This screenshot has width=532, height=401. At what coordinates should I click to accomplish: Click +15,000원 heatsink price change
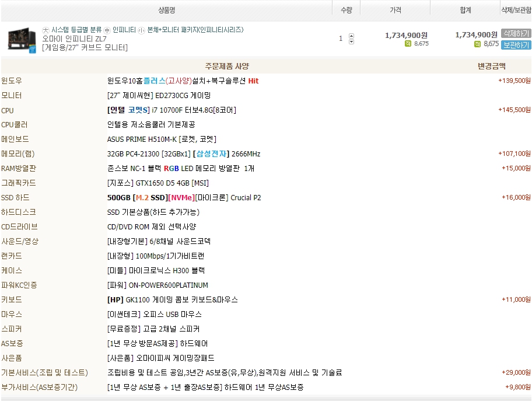pos(516,169)
